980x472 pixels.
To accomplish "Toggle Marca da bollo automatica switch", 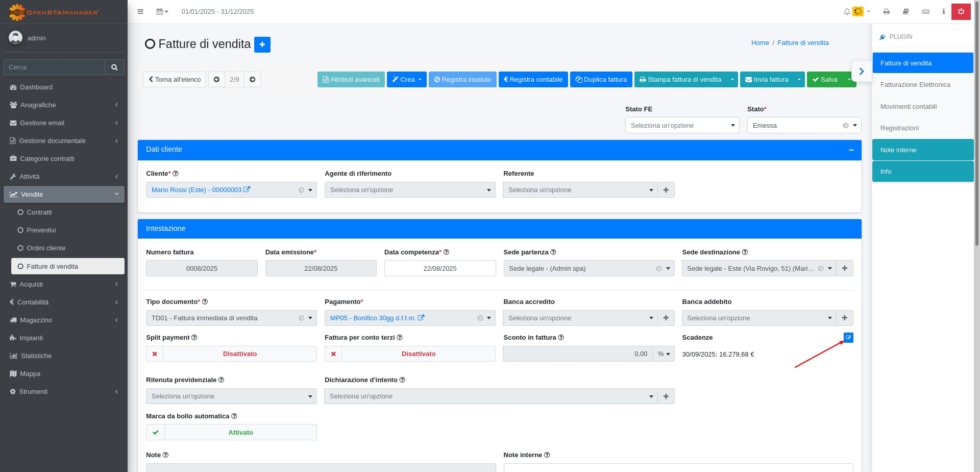I will coord(231,433).
